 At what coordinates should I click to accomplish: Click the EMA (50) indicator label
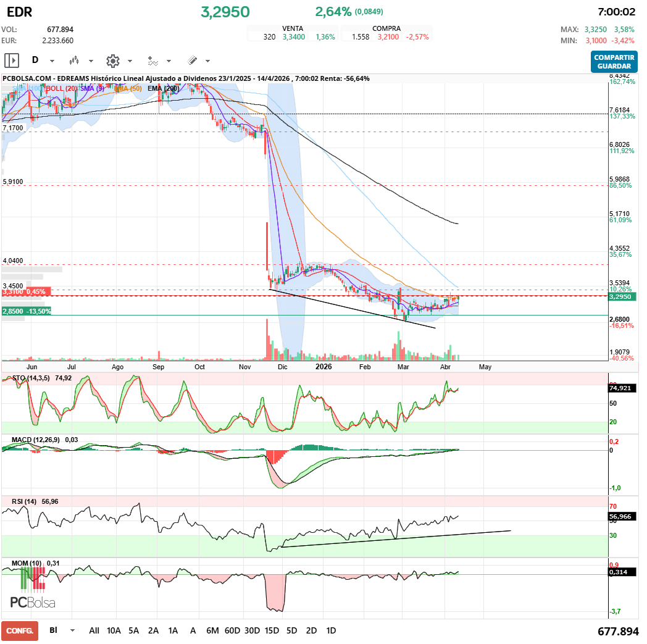point(128,88)
